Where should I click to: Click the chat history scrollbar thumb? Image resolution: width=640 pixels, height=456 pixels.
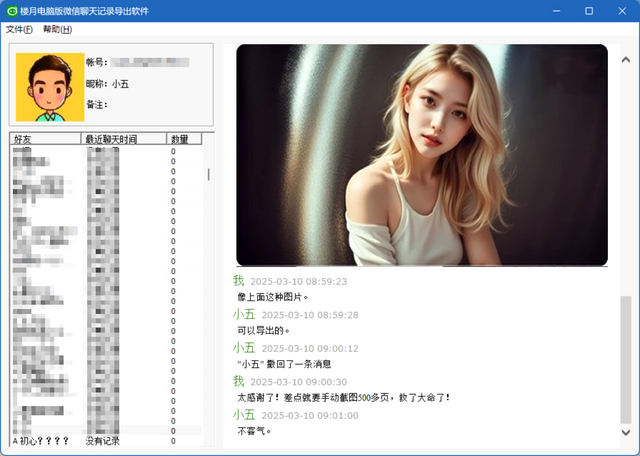click(x=626, y=360)
